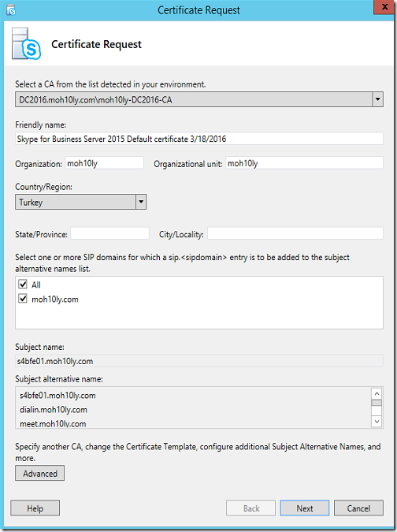
Task: Click the Back button
Action: tap(250, 508)
